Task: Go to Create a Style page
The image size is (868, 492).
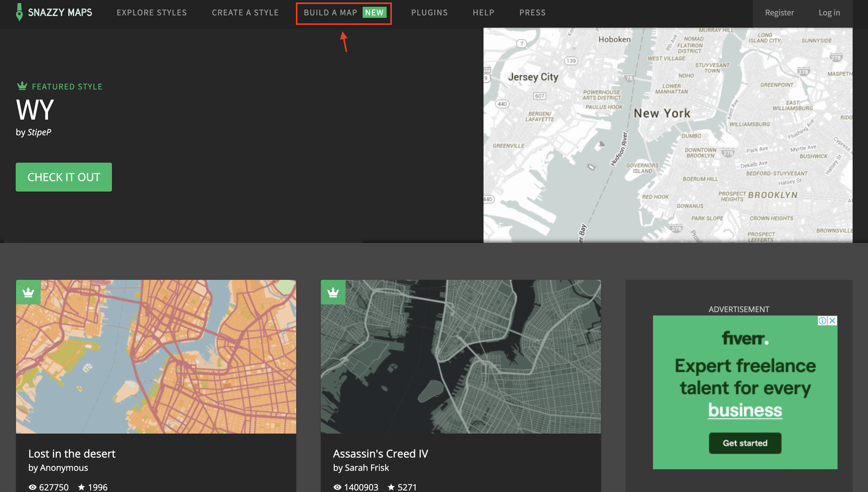Action: pyautogui.click(x=245, y=13)
